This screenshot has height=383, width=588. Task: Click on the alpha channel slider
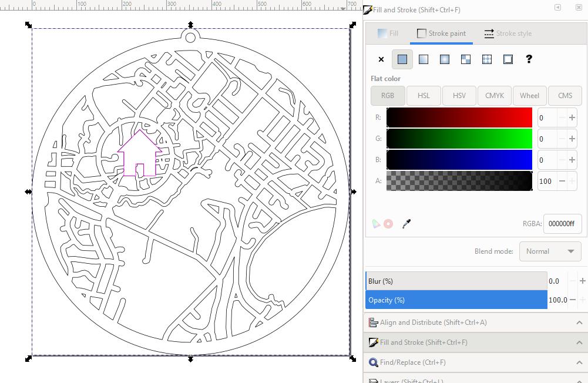459,181
